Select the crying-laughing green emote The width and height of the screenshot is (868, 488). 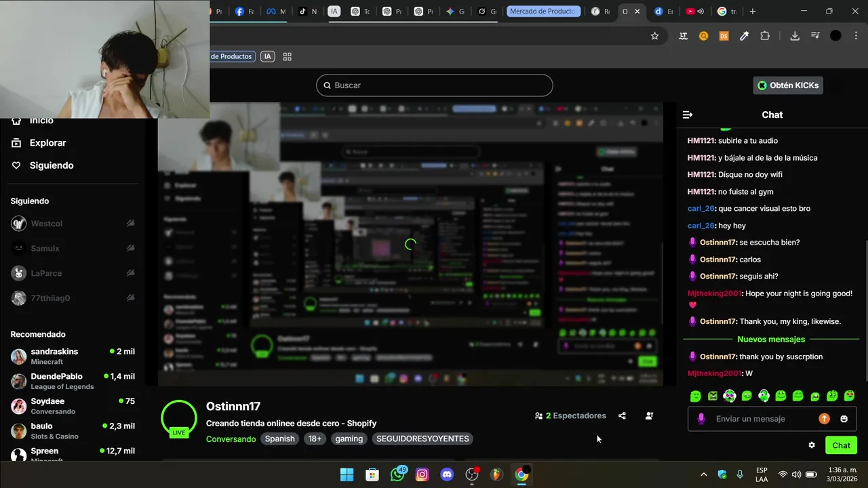815,396
